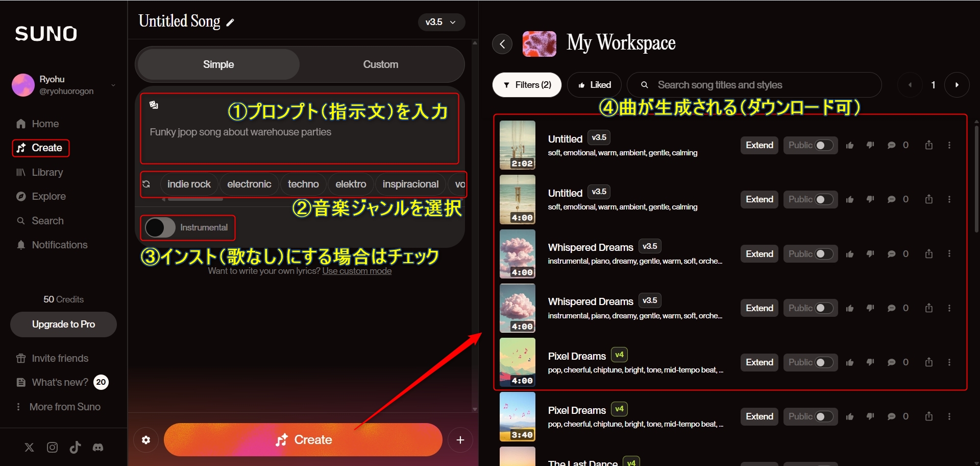Click the genre chips horizontal scrollbar
980x466 pixels.
pyautogui.click(x=195, y=199)
